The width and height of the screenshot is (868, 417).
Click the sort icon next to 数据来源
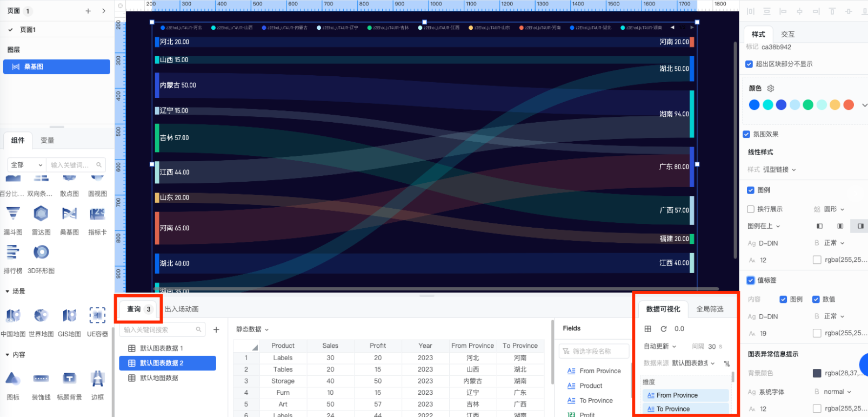726,363
